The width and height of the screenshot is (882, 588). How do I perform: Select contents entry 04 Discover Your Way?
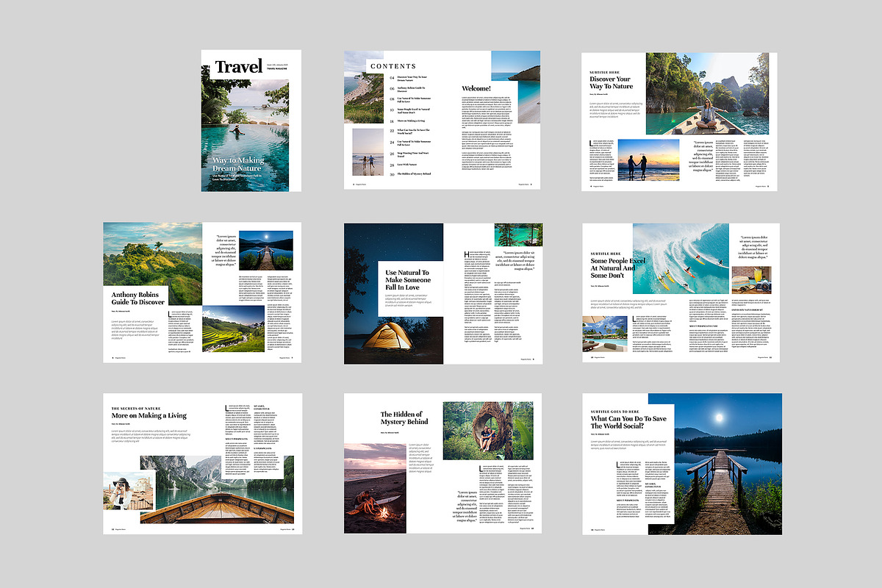point(409,78)
